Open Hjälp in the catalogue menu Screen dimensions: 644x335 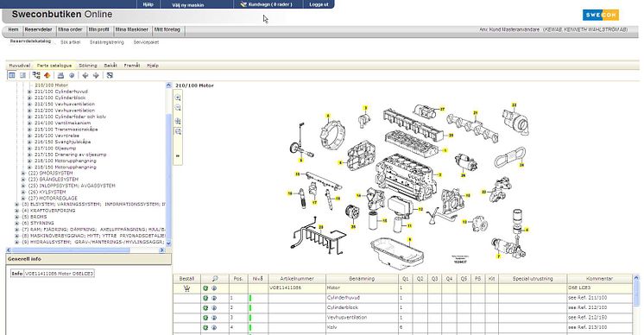coord(153,66)
